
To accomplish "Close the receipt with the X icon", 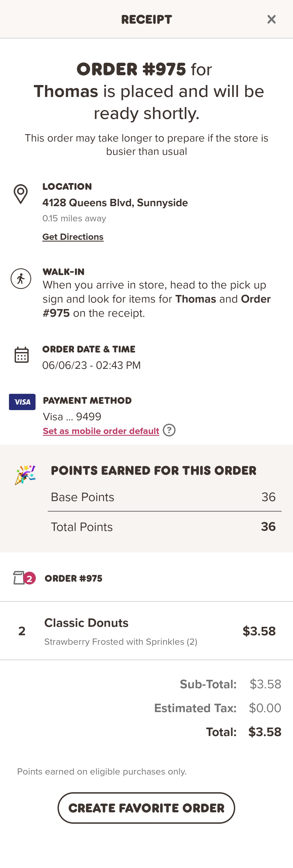I will click(x=271, y=20).
